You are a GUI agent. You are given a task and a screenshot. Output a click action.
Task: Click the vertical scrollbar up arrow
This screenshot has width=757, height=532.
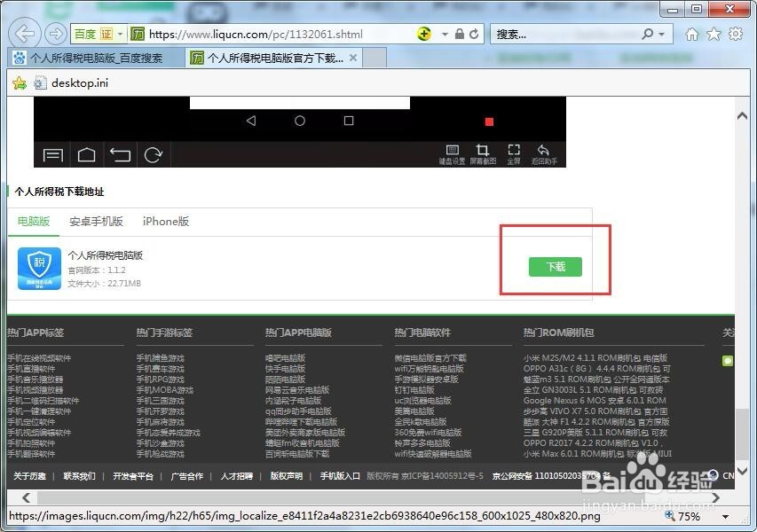[742, 116]
